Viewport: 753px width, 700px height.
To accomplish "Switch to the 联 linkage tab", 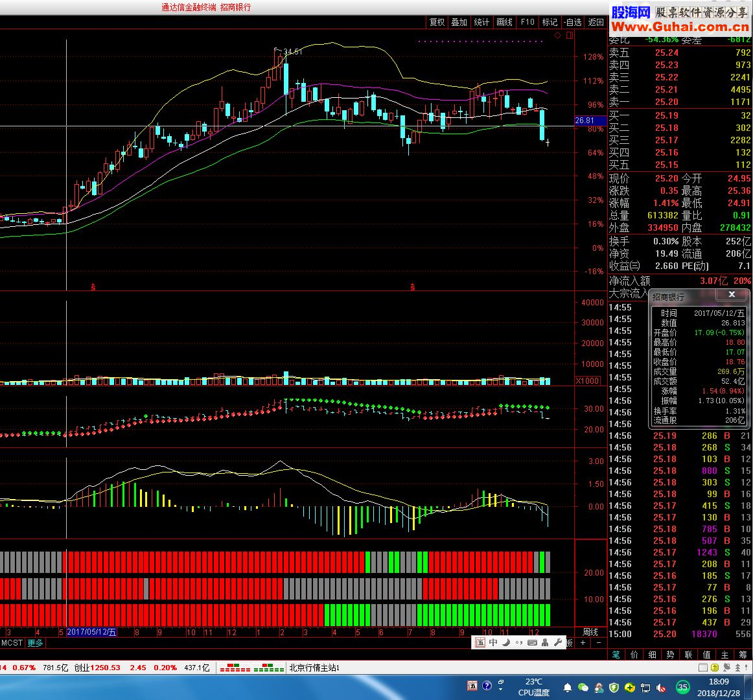I will (x=689, y=655).
